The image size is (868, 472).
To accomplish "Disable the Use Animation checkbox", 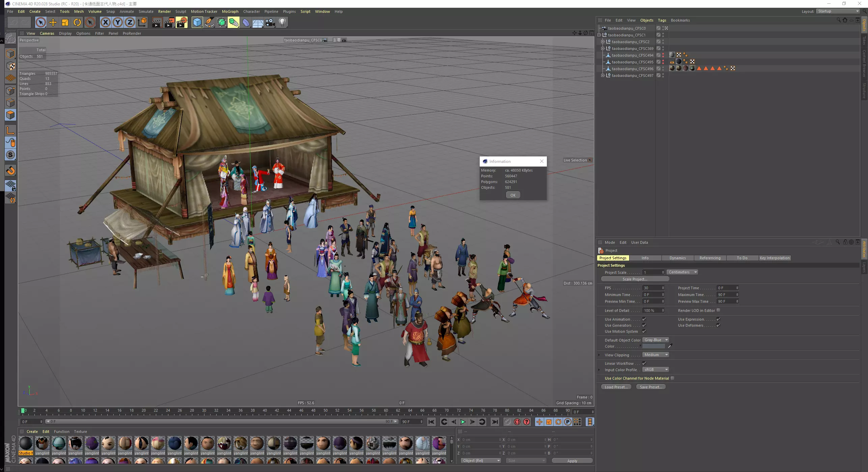I will pyautogui.click(x=644, y=319).
